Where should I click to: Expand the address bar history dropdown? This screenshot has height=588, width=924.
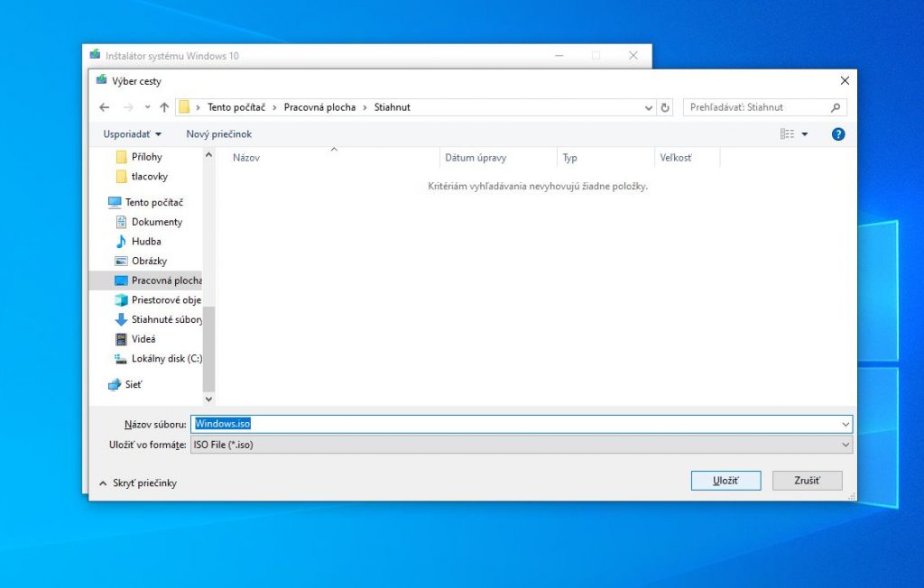pos(648,108)
